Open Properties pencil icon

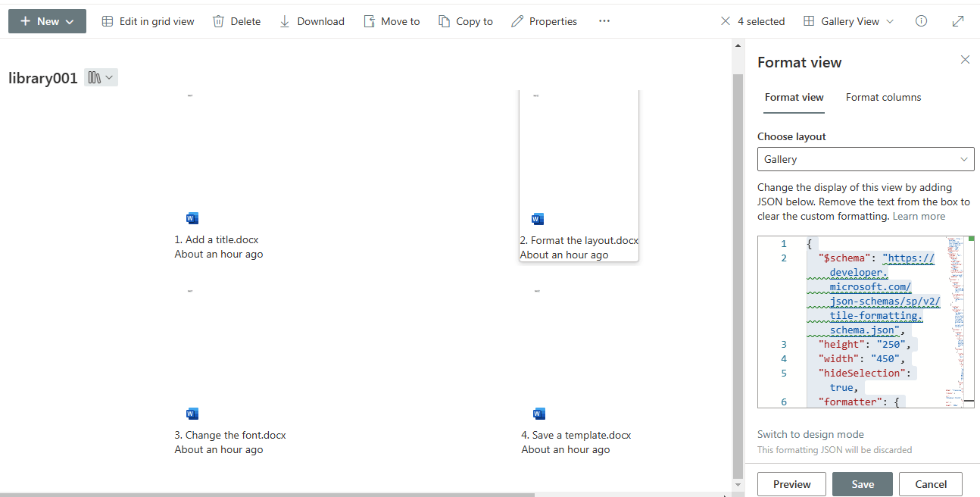pos(517,21)
